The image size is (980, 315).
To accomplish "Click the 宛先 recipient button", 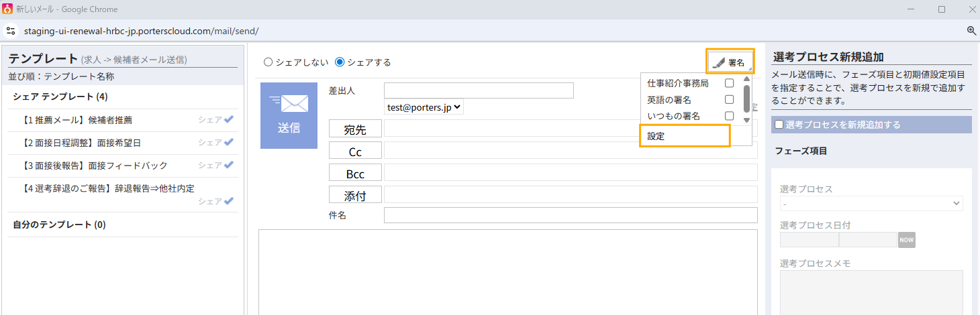I will [355, 129].
